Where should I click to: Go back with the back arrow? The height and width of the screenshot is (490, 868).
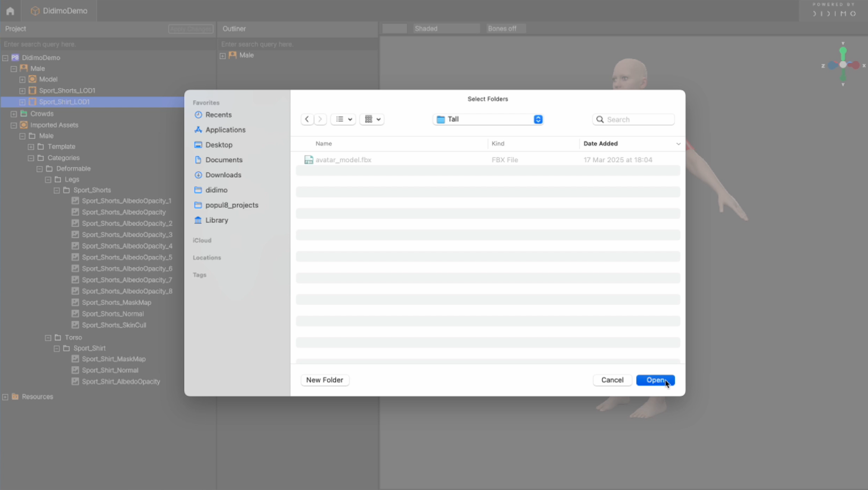(x=307, y=119)
